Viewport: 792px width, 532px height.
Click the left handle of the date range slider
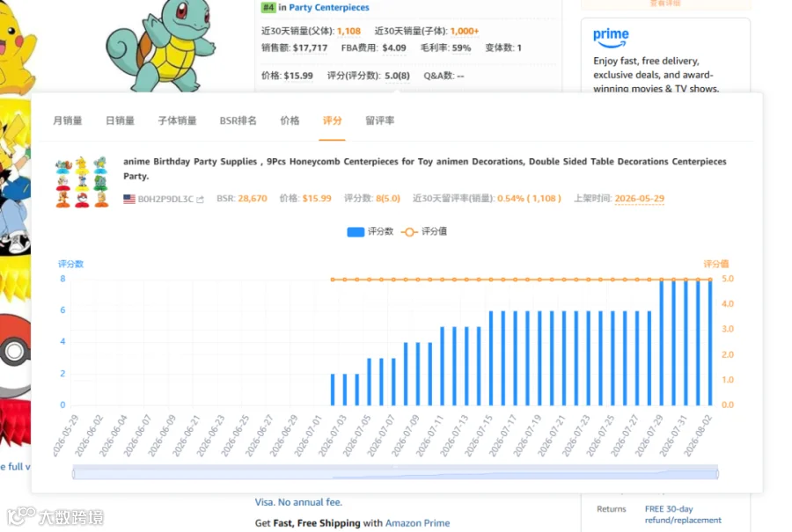click(73, 474)
